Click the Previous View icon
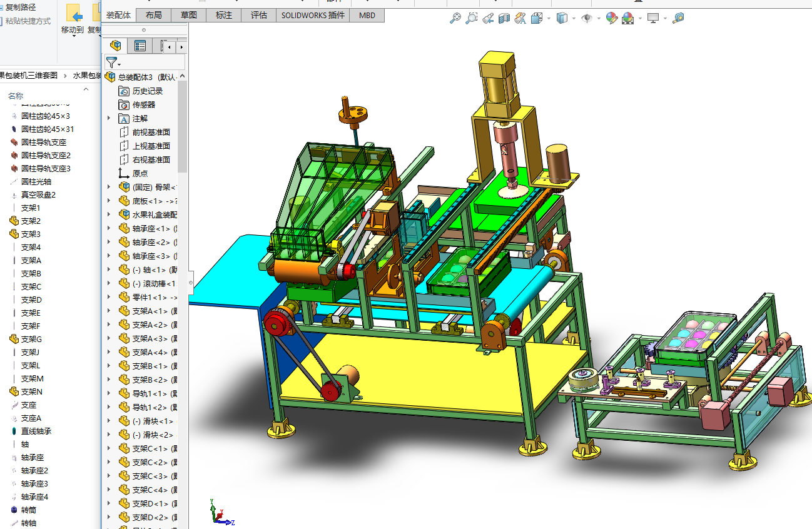This screenshot has width=812, height=529. click(x=489, y=19)
